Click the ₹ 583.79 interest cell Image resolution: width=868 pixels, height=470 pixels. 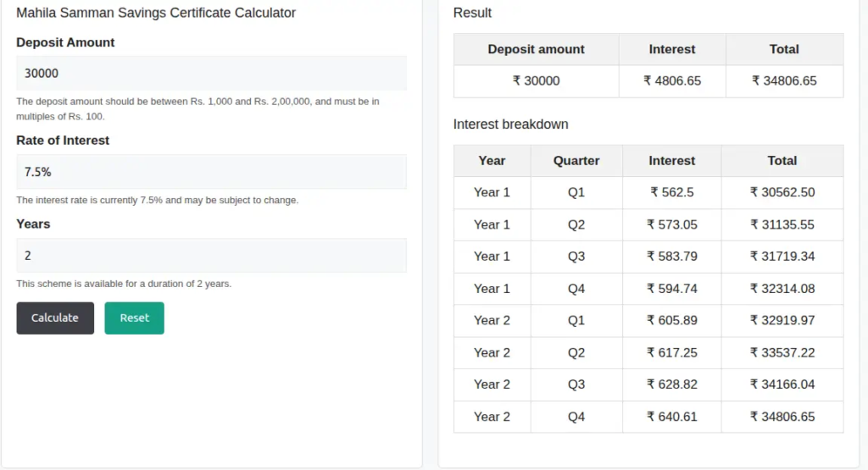[x=672, y=257]
